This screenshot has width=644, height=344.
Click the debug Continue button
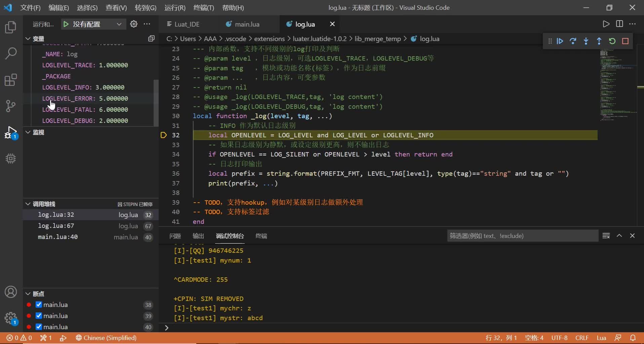click(x=560, y=41)
